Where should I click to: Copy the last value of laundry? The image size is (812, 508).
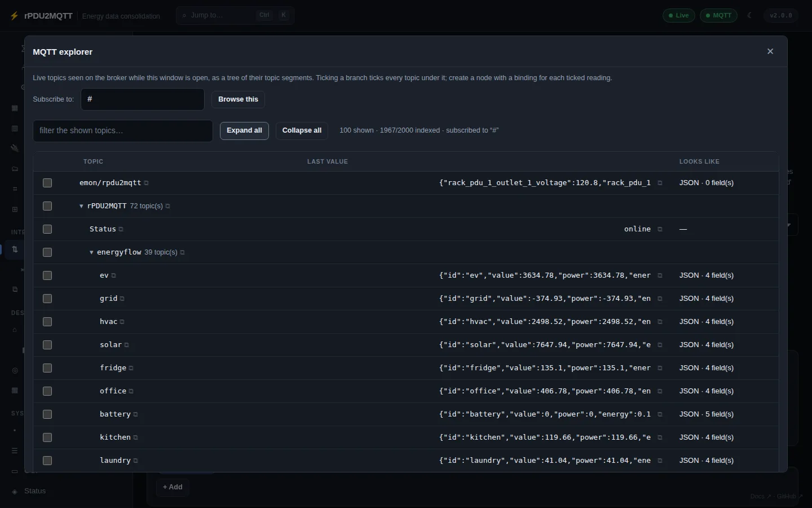(660, 461)
